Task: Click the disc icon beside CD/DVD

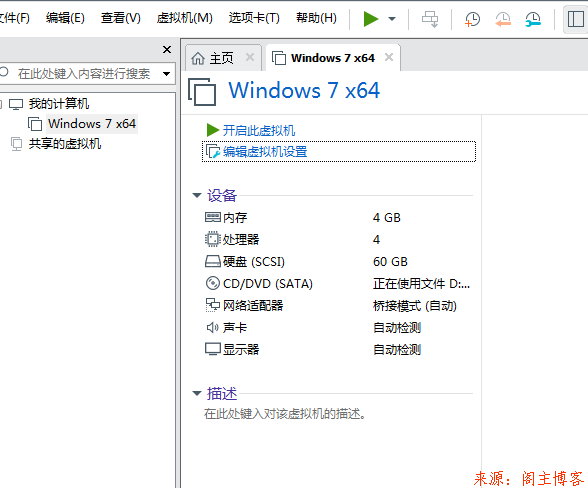Action: [213, 283]
